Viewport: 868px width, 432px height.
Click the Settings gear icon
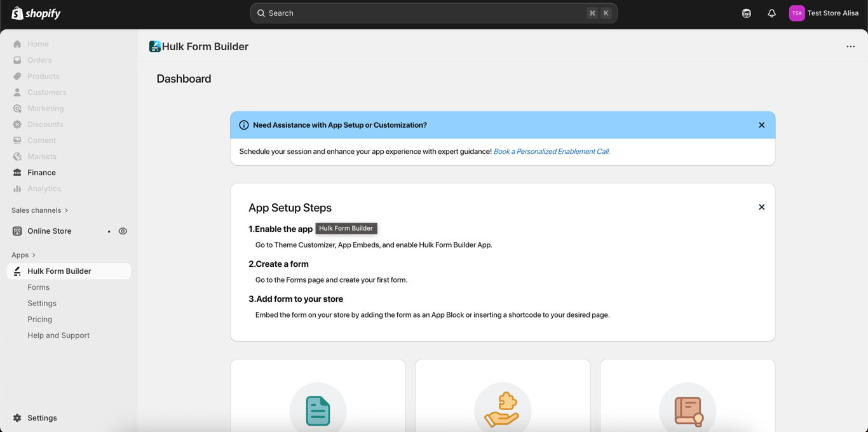point(17,418)
